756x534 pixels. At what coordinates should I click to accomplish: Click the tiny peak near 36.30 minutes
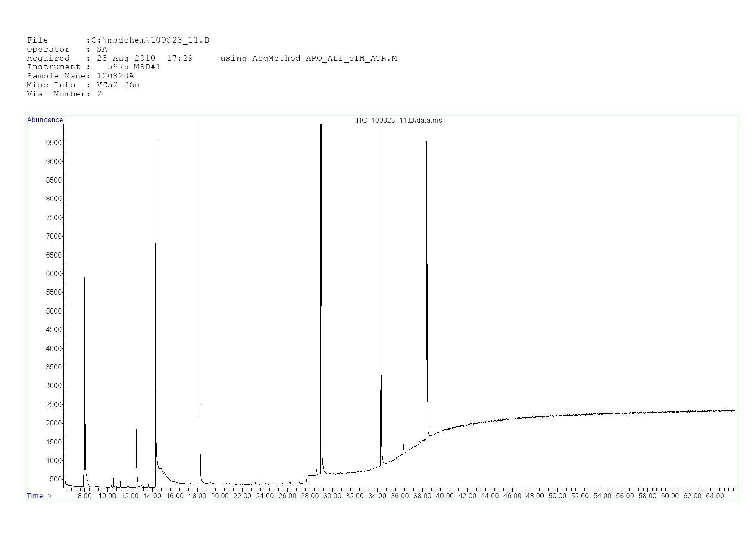coord(403,448)
